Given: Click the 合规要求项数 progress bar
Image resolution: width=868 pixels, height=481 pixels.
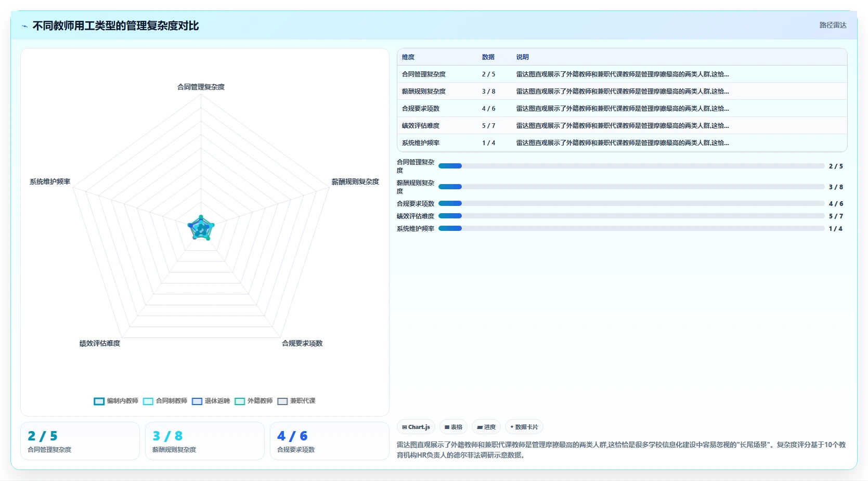Looking at the screenshot, I should pyautogui.click(x=631, y=203).
